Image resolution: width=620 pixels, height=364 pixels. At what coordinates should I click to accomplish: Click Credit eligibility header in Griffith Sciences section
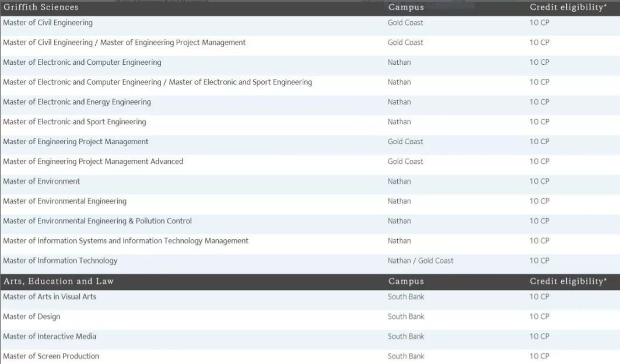tap(568, 8)
